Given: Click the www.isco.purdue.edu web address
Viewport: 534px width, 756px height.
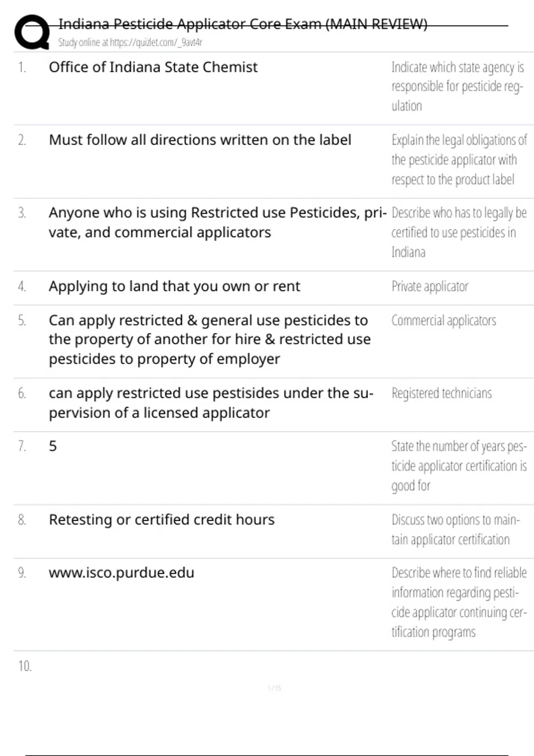Looking at the screenshot, I should point(121,573).
